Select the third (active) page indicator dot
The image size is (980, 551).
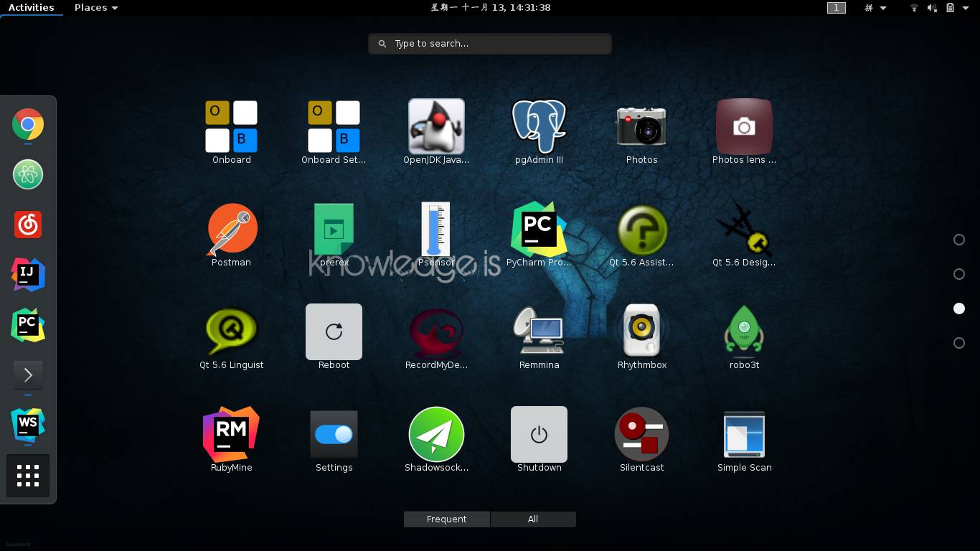(959, 309)
